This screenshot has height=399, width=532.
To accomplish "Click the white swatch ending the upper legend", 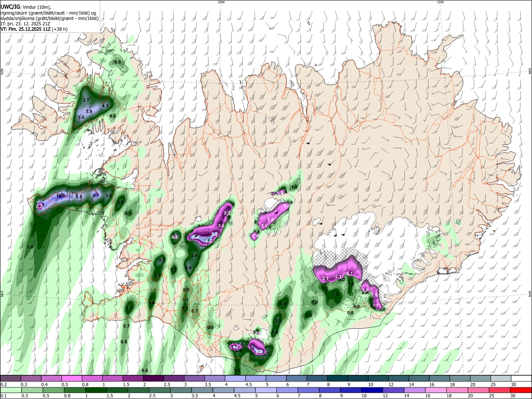I will click(x=521, y=378).
